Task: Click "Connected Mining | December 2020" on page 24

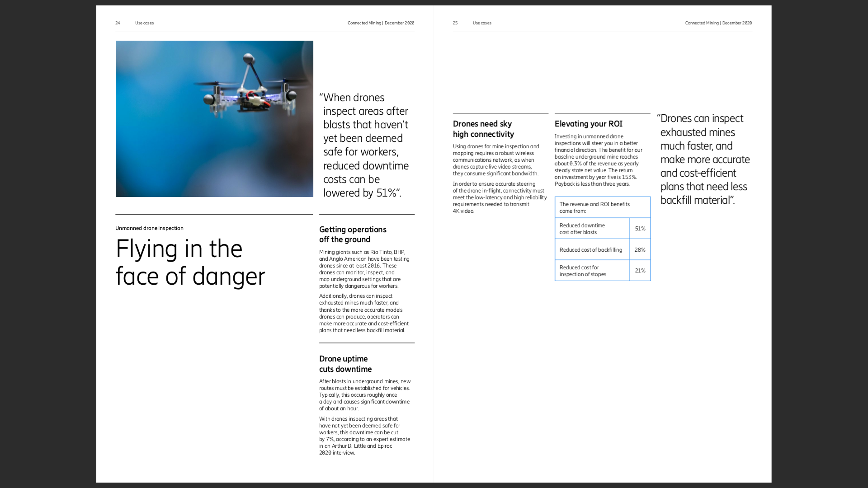Action: tap(381, 23)
